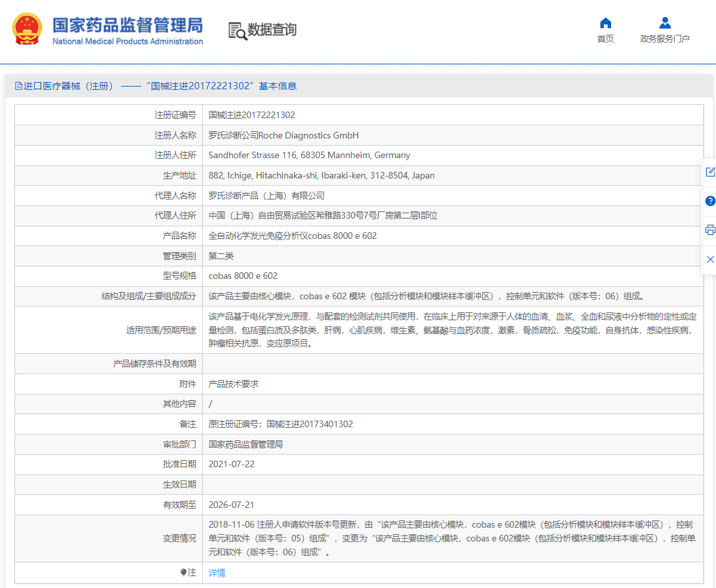Click the 代理人住所 row label

coord(175,215)
